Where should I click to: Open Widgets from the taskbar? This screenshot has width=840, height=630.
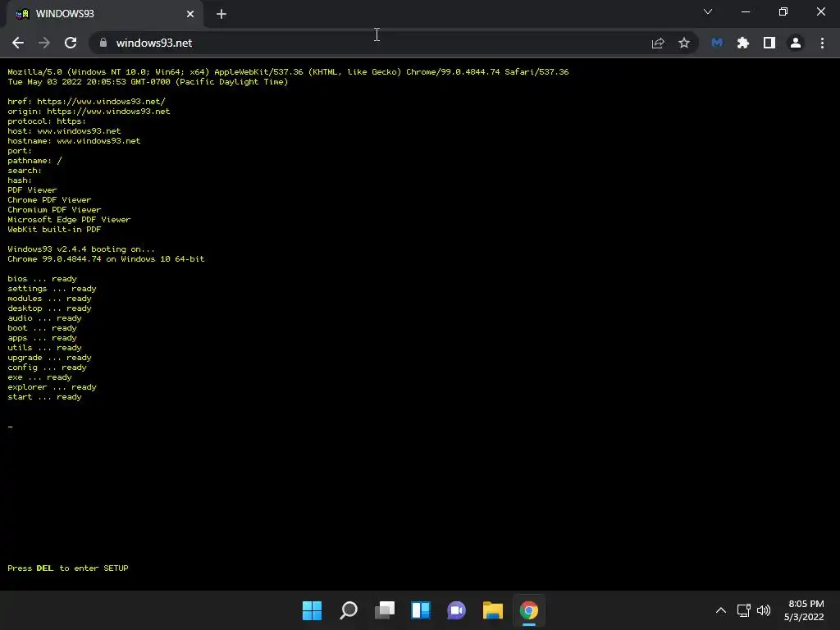tap(421, 610)
